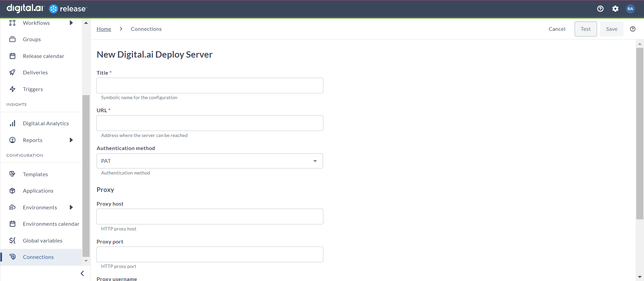This screenshot has height=281, width=644.
Task: Open the Applications page
Action: [x=38, y=191]
